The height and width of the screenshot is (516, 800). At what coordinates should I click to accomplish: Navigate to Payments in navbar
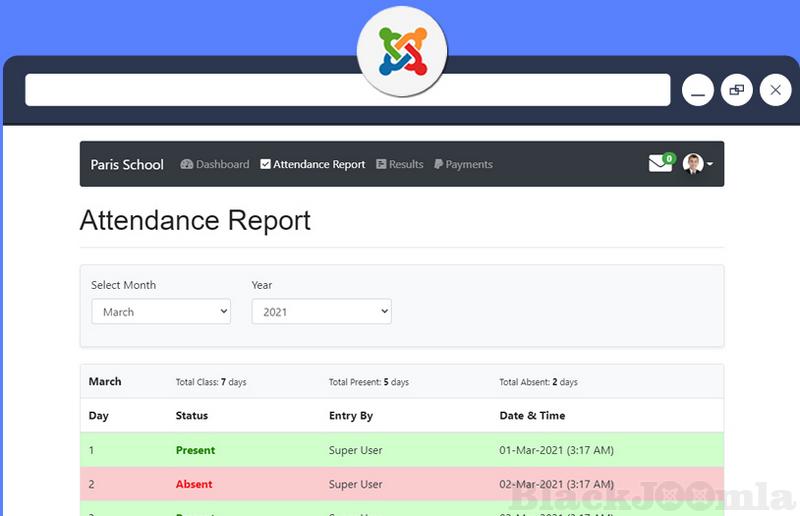pos(469,164)
